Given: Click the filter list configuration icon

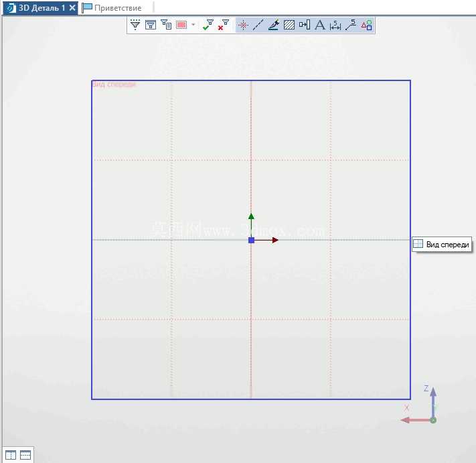Looking at the screenshot, I should coord(166,25).
